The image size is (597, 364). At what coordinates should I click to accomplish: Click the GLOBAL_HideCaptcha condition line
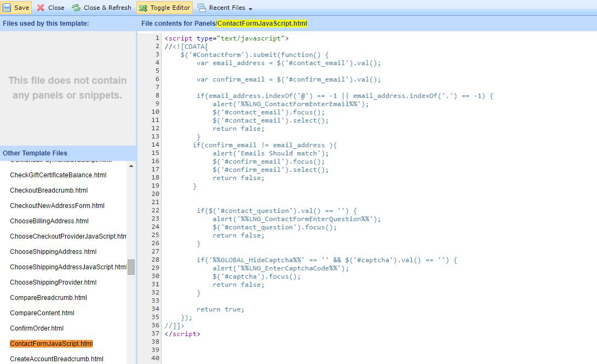coord(326,260)
